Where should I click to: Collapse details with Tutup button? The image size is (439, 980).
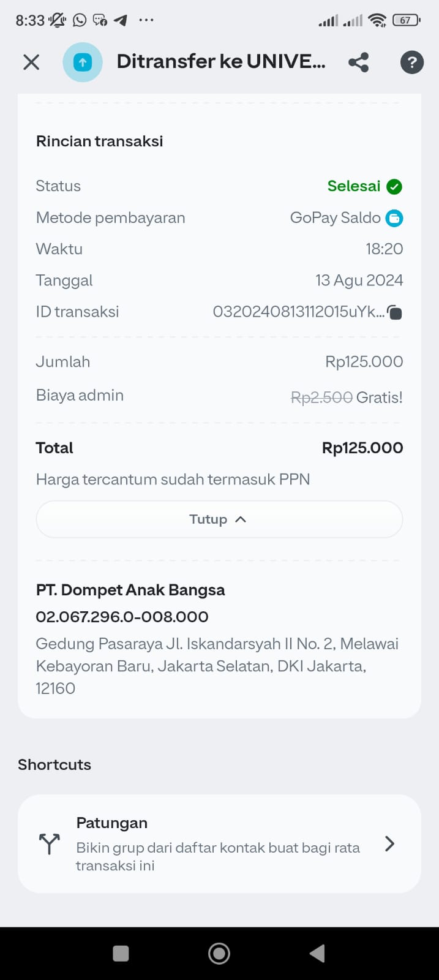pos(219,519)
